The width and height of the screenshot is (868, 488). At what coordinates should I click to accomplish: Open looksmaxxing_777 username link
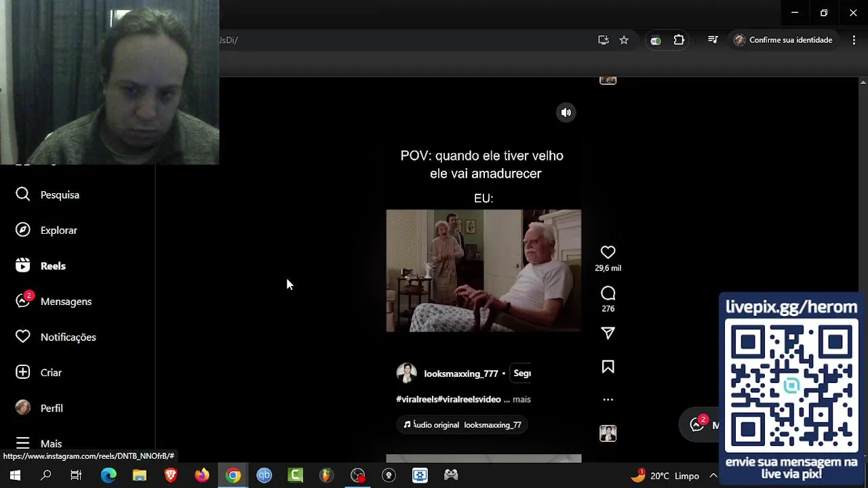461,373
